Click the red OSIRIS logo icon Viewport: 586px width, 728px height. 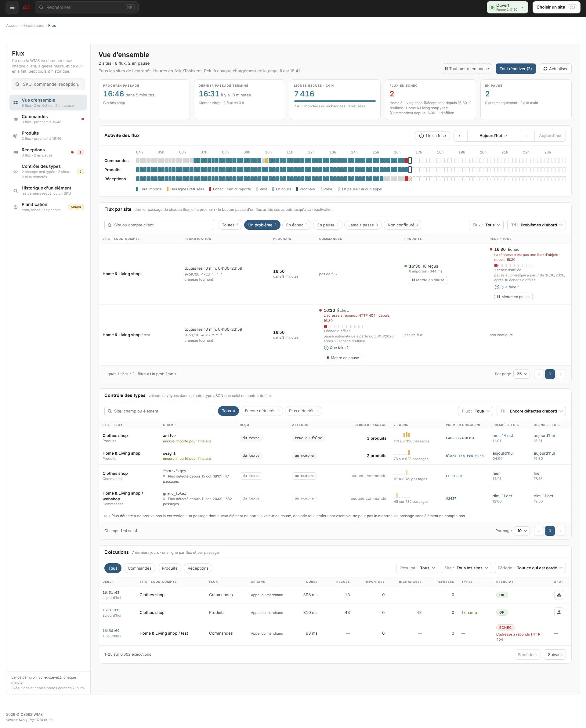click(27, 7)
